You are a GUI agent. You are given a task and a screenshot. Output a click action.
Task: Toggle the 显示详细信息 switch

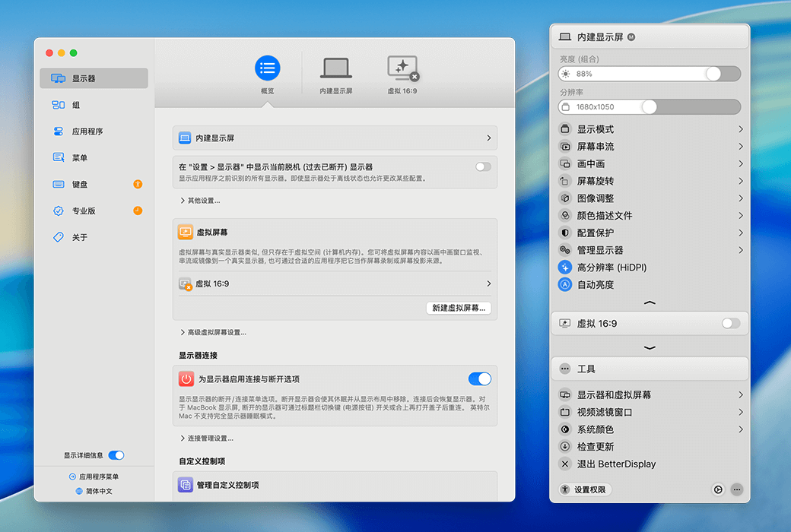tap(115, 455)
